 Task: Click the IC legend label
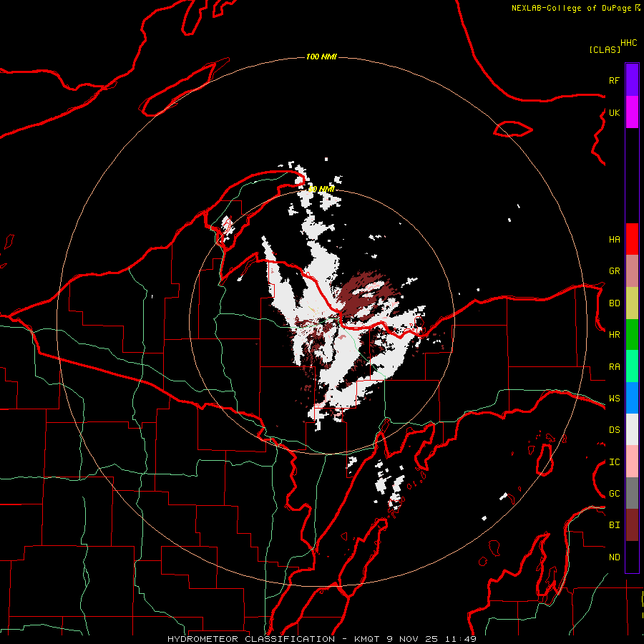pos(614,462)
